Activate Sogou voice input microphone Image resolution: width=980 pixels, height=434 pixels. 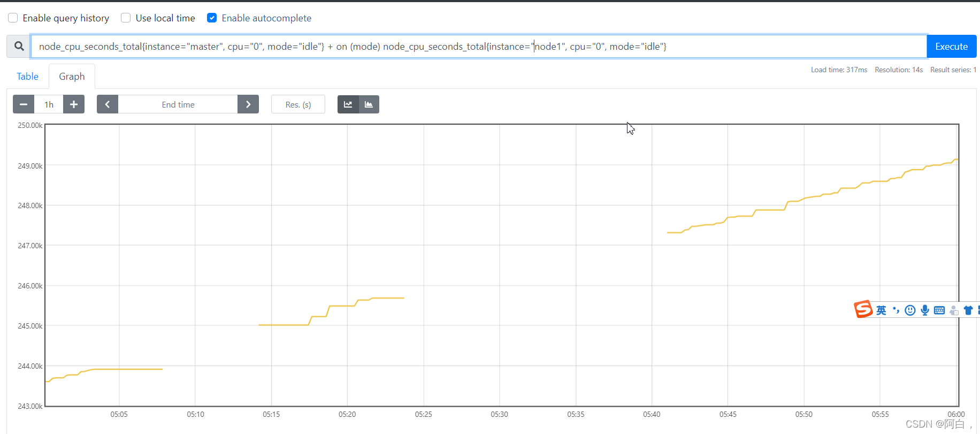coord(925,310)
